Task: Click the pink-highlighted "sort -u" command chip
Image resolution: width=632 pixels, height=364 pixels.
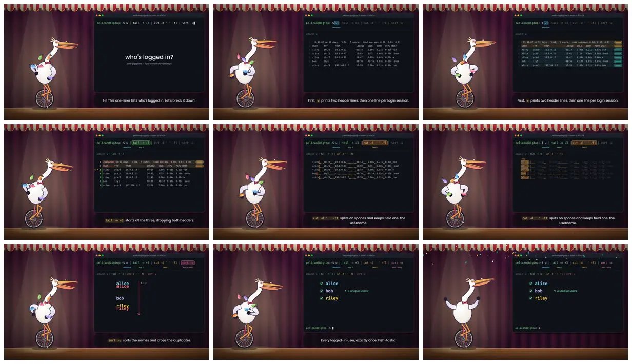Action: (188, 262)
